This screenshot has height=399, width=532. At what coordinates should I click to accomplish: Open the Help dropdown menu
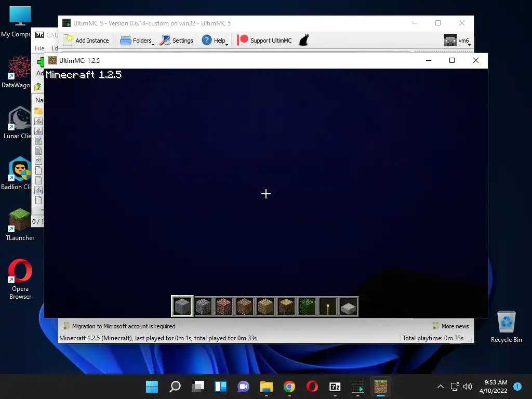[x=215, y=41]
